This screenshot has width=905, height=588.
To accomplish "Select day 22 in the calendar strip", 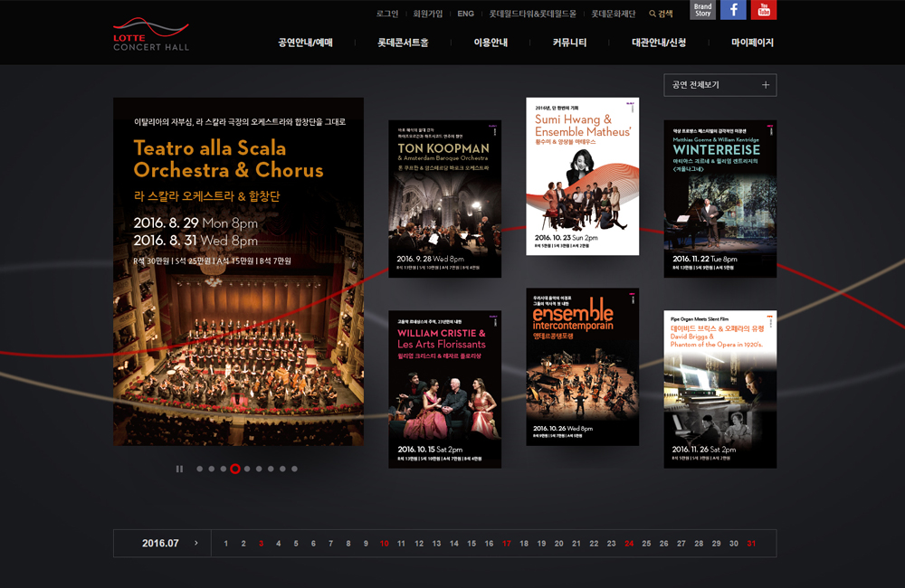I will tap(594, 544).
